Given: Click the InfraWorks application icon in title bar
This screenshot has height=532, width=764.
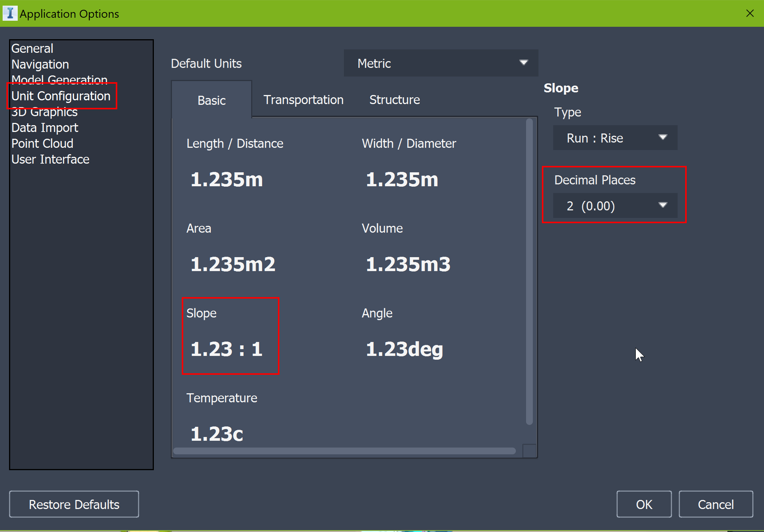Looking at the screenshot, I should tap(10, 13).
